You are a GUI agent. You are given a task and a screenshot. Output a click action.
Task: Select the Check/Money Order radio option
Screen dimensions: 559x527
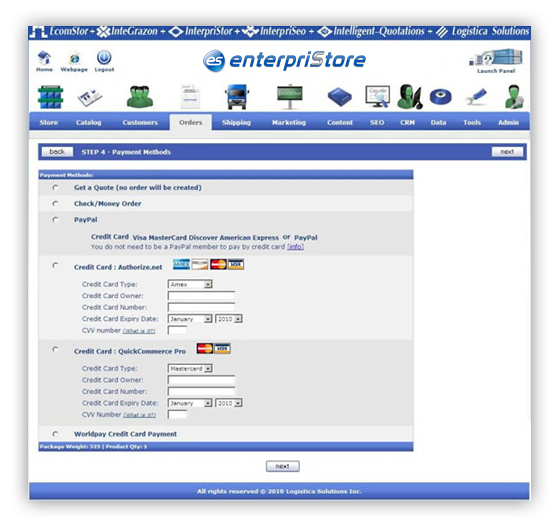tap(55, 204)
